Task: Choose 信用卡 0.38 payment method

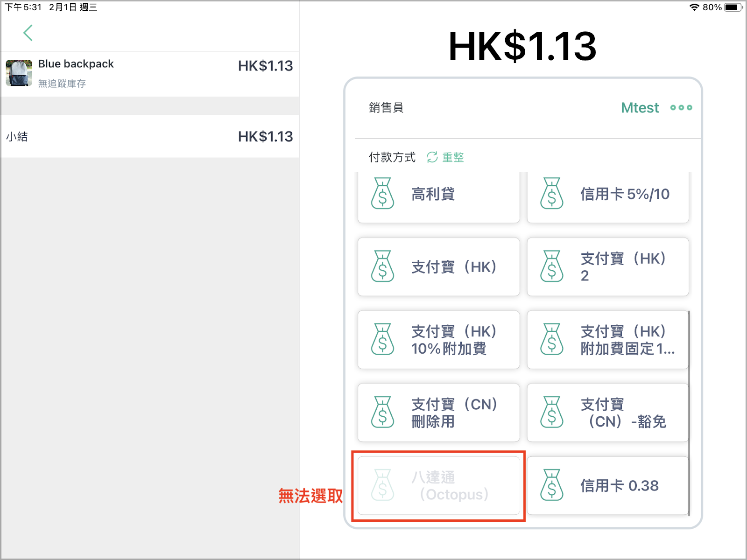Action: [x=608, y=485]
